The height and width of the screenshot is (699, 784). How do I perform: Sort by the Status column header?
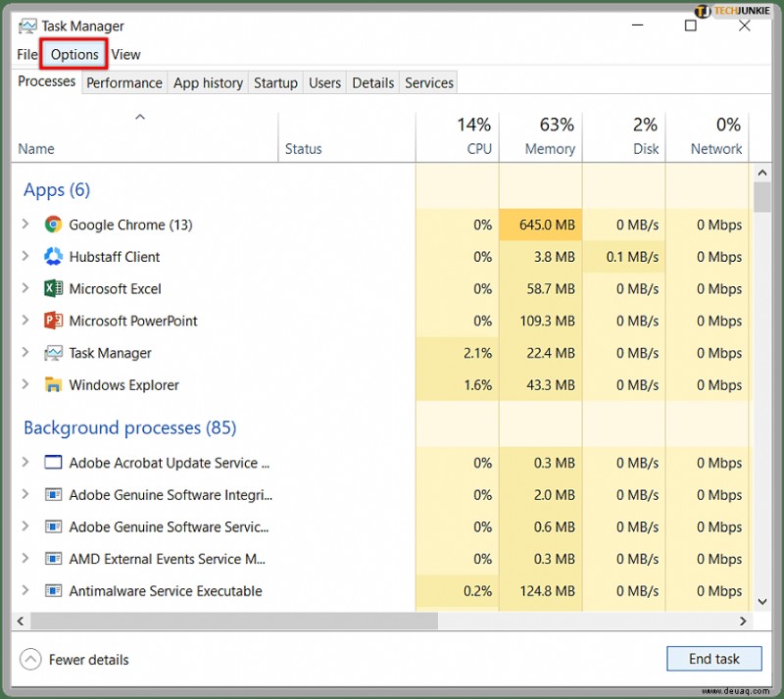pyautogui.click(x=347, y=137)
